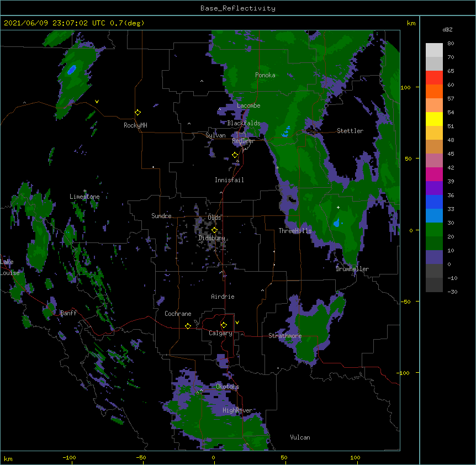Screen dimensions: 476x465
Task: Click the yellow diamond marker near RockyMH
Action: [x=138, y=113]
